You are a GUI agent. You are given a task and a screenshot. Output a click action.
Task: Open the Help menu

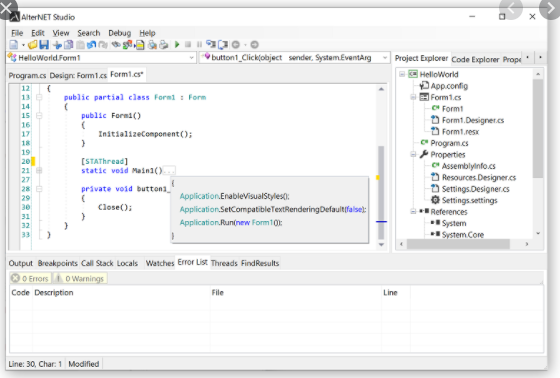click(x=147, y=33)
